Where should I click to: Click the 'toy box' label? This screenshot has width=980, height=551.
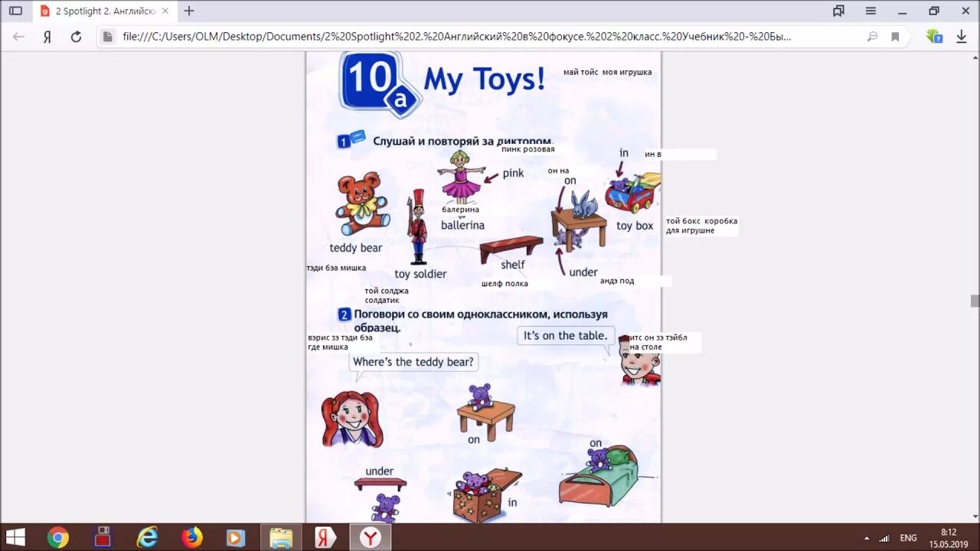[635, 226]
